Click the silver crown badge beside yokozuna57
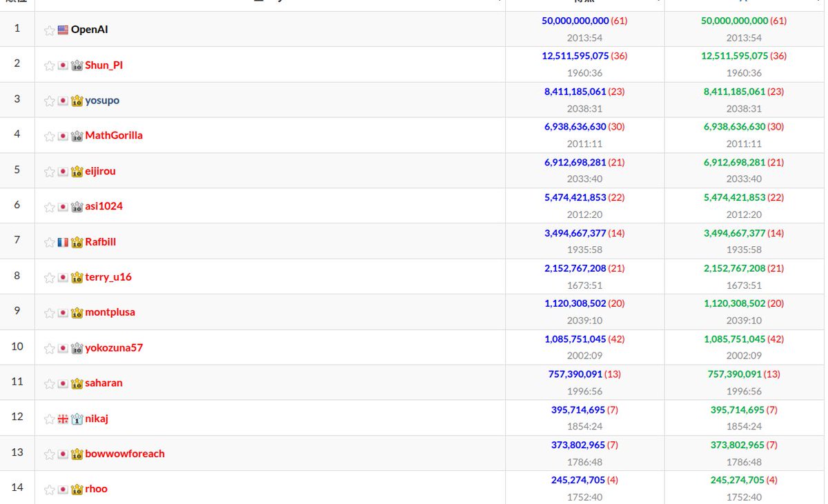Screen dimensions: 828x504 77,348
